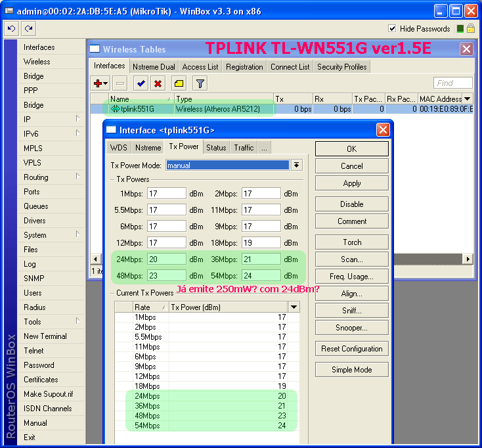The width and height of the screenshot is (482, 448).
Task: Expand the System submenu
Action: 51,235
